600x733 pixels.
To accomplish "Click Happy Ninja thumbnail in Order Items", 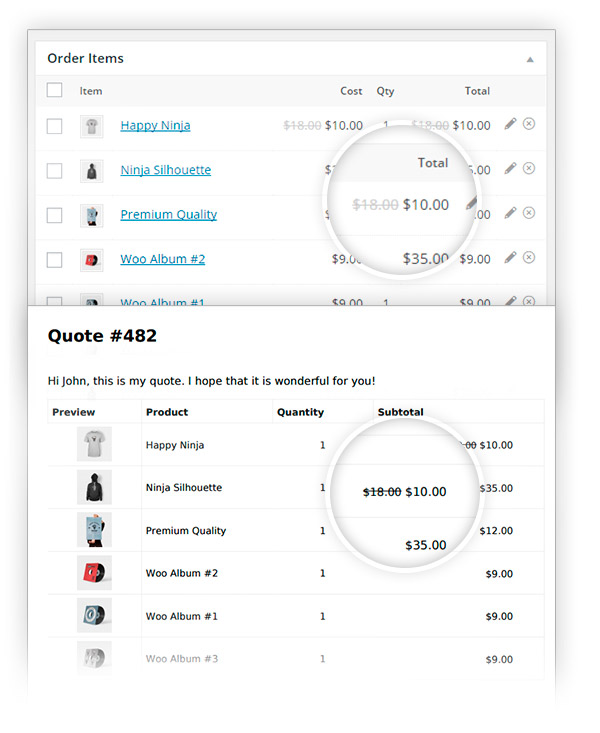I will [x=92, y=126].
